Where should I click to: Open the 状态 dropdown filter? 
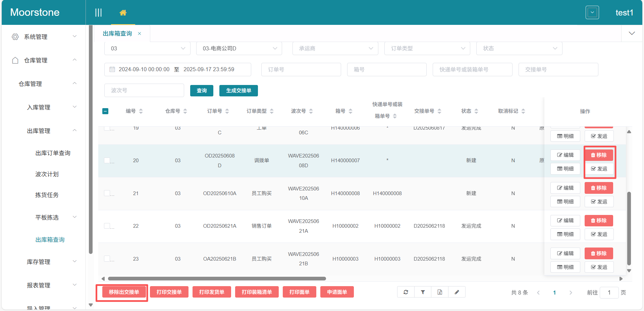[519, 48]
